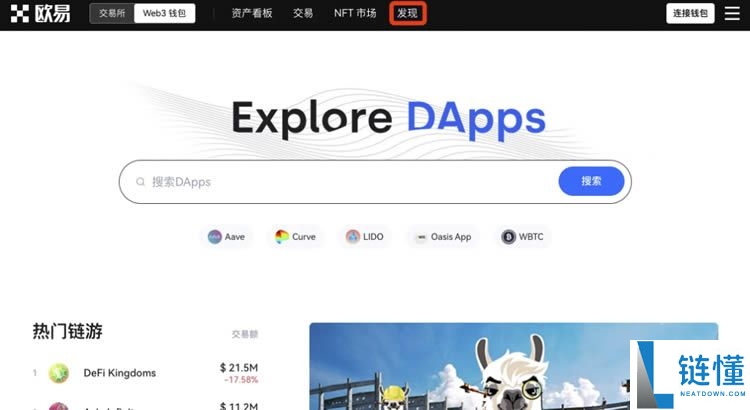Click the 热门链游 section heading

click(x=67, y=331)
